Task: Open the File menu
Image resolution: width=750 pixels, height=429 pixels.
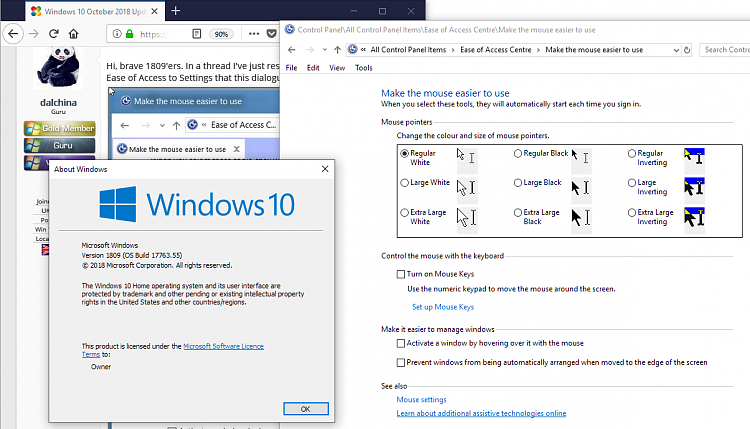Action: point(291,68)
